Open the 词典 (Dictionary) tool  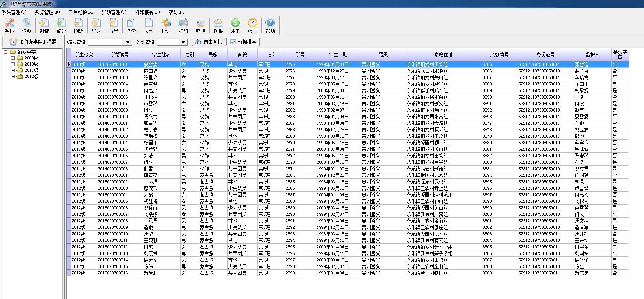(26, 25)
